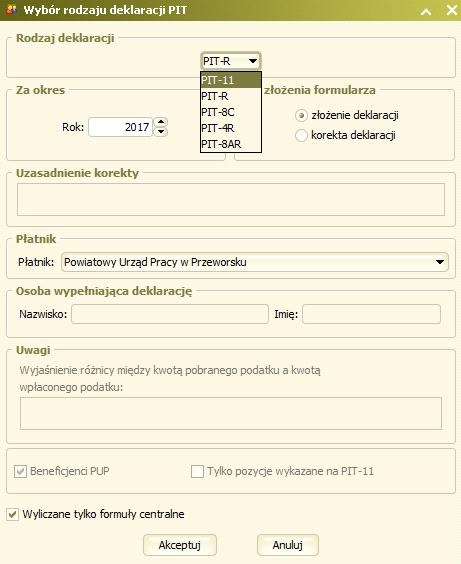461x564 pixels.
Task: Click the Uwagi explanation text area
Action: pyautogui.click(x=231, y=413)
